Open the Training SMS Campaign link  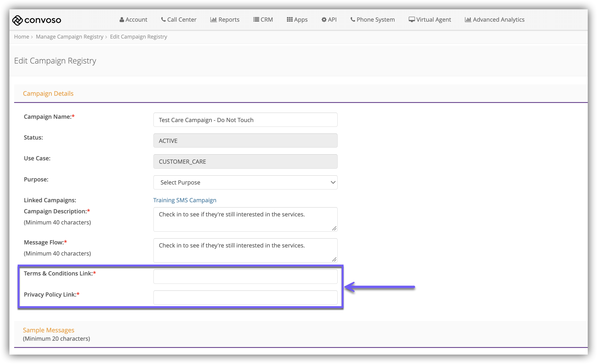click(x=184, y=200)
